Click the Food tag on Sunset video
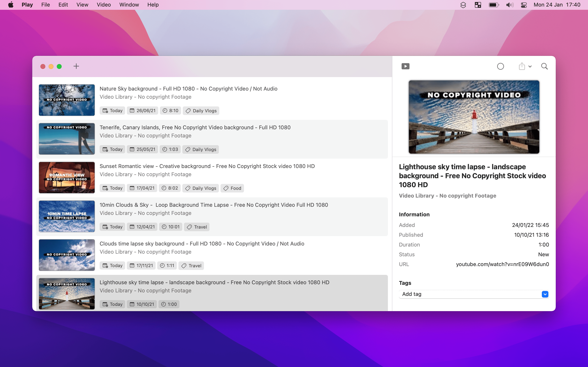Viewport: 588px width, 367px height. tap(232, 188)
